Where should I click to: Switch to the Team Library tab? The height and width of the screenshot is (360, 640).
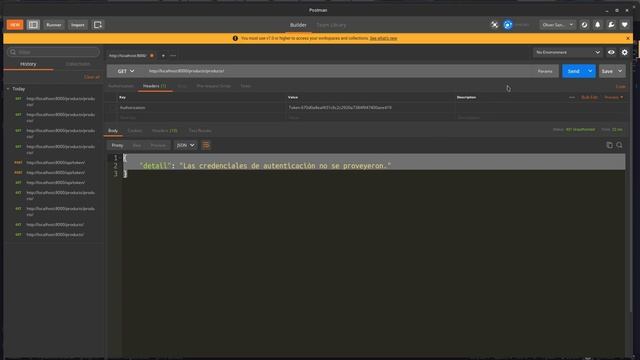click(331, 25)
